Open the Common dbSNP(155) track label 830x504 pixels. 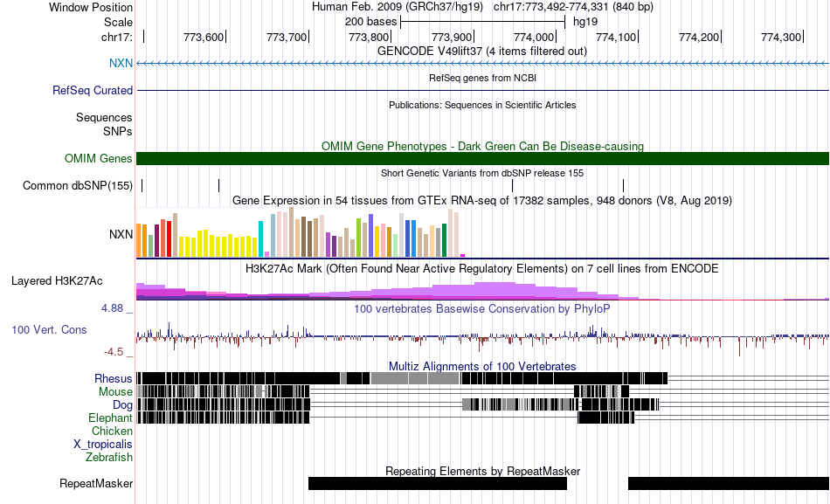[x=78, y=186]
